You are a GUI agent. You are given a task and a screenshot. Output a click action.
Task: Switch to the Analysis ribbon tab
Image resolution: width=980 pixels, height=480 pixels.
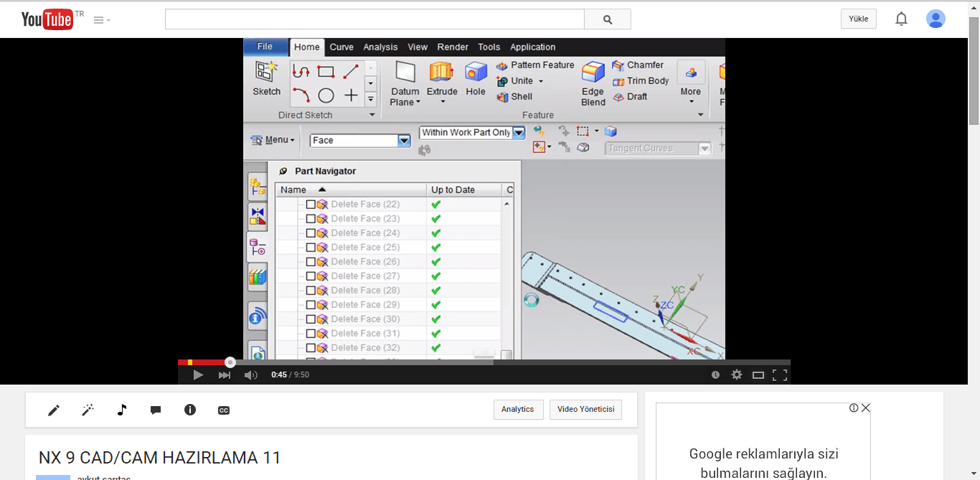click(380, 47)
